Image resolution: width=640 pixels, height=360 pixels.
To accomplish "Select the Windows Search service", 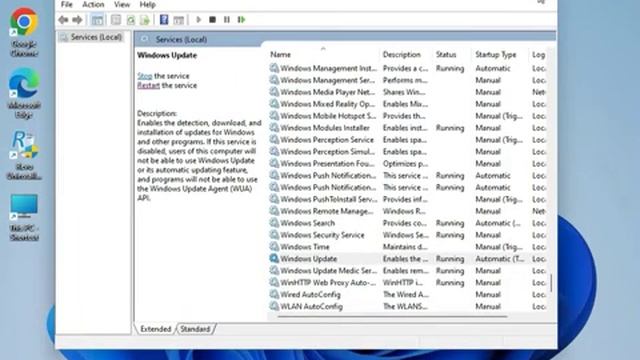I will [x=407, y=223].
